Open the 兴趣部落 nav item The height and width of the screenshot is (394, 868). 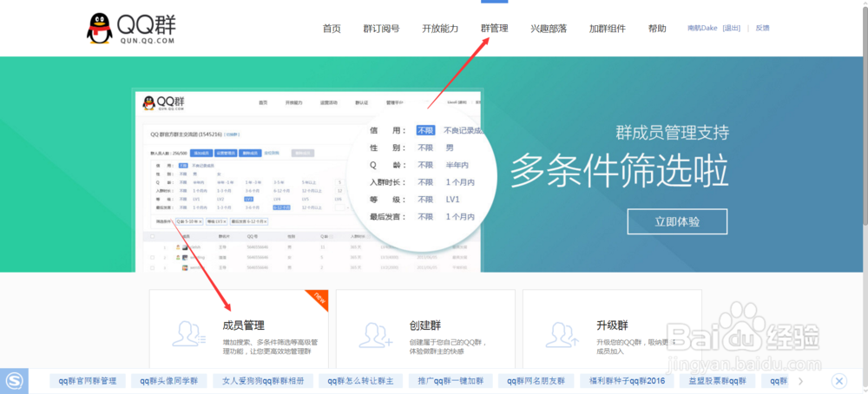click(549, 29)
